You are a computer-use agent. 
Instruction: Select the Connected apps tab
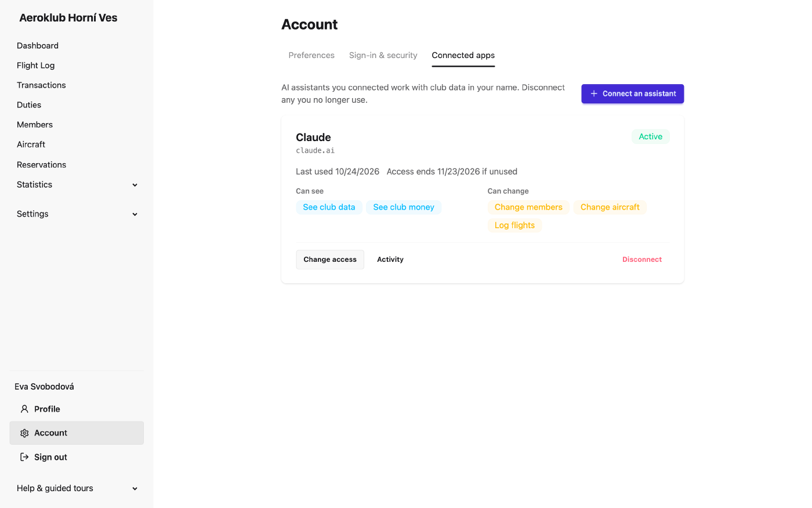pyautogui.click(x=463, y=55)
